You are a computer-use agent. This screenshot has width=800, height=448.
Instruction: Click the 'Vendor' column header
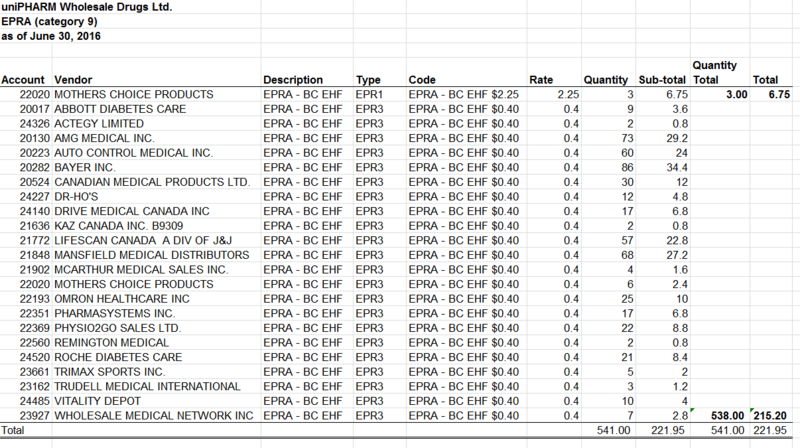tap(73, 80)
